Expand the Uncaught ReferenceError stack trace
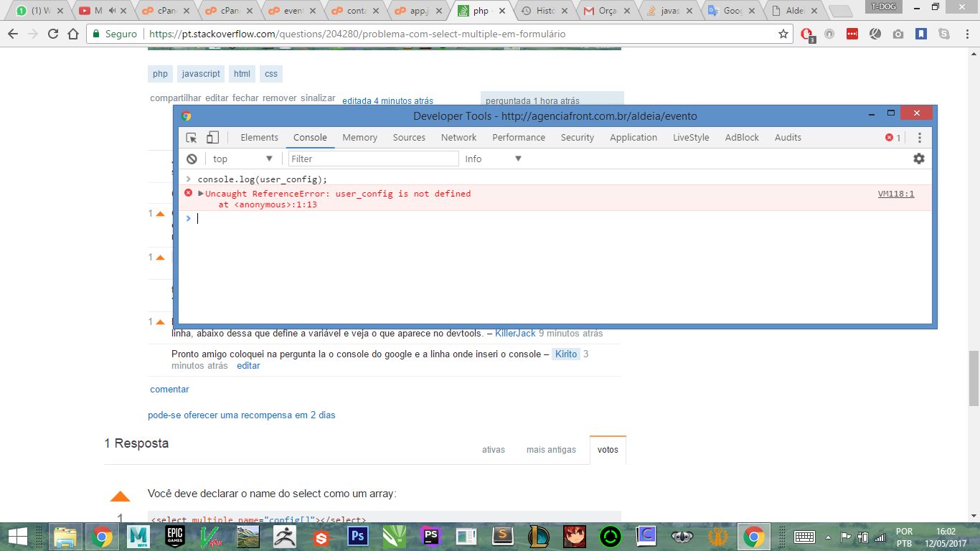This screenshot has height=551, width=980. click(201, 194)
